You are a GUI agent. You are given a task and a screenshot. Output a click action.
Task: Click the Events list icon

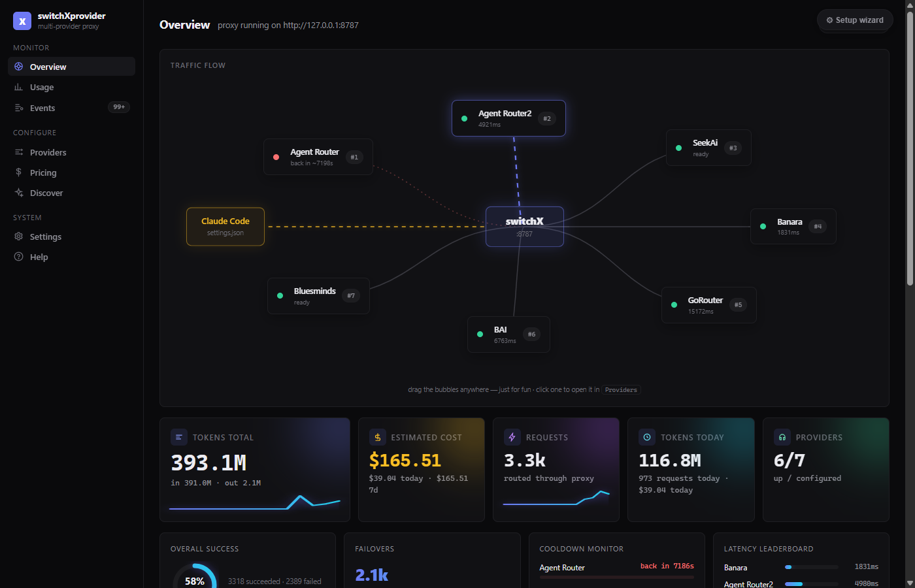pos(19,108)
